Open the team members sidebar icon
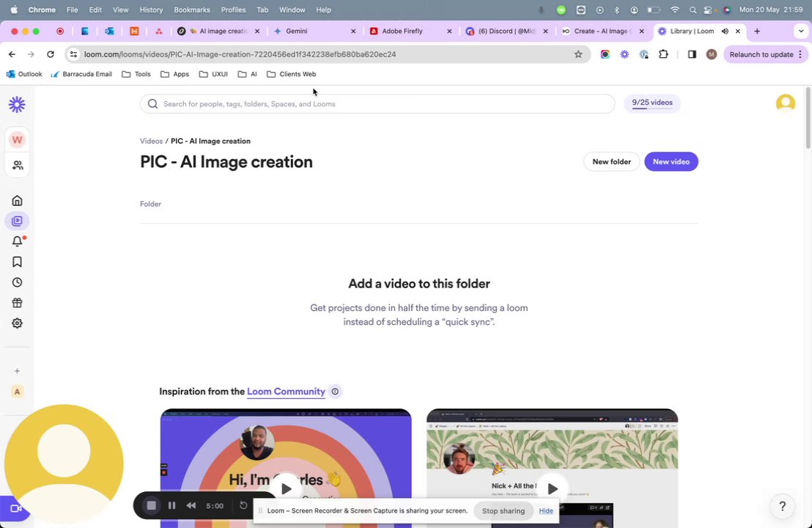 tap(17, 165)
